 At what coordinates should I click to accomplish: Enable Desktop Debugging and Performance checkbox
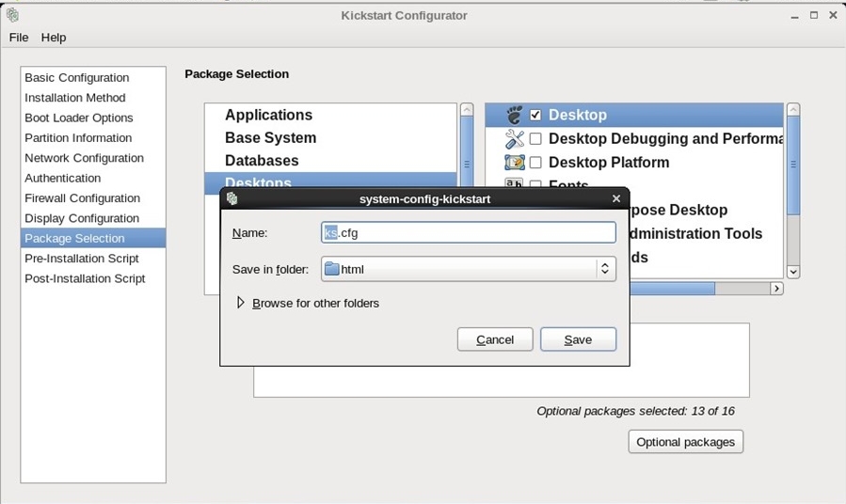[x=535, y=138]
